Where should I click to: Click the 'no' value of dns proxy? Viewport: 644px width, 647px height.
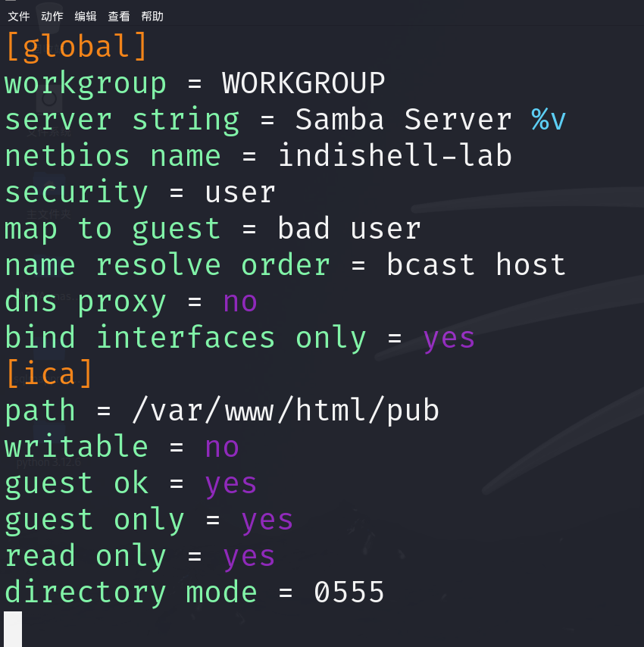point(240,302)
